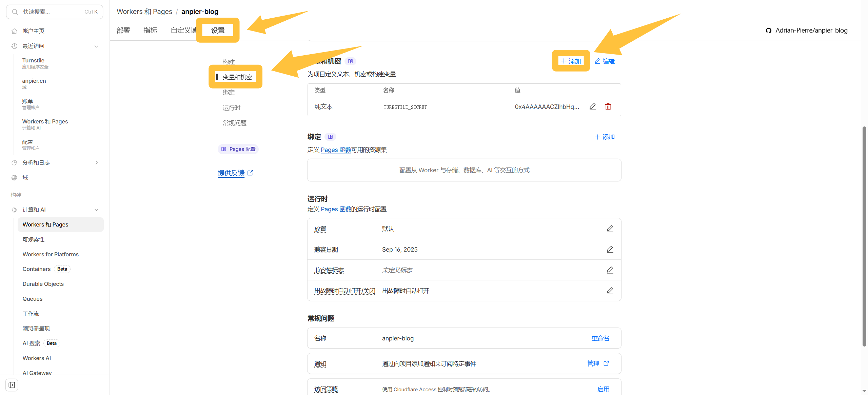
Task: Open Pages 函数 link in 绑定 description
Action: pos(336,150)
